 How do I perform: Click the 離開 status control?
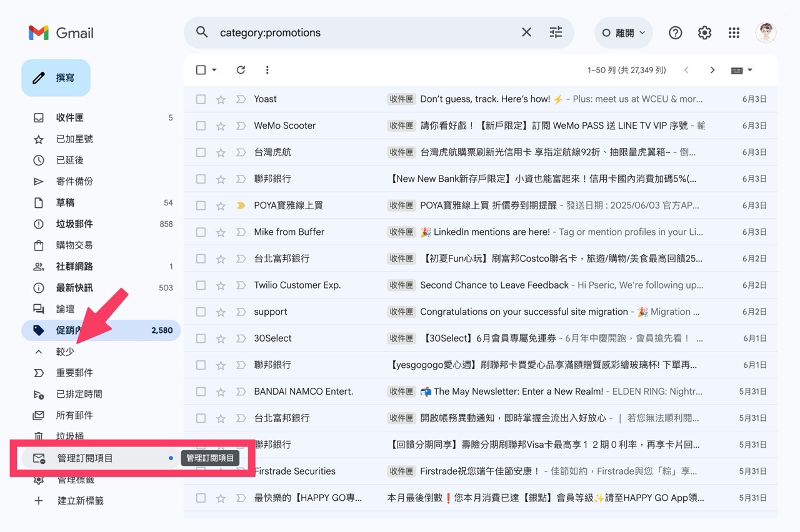[623, 32]
